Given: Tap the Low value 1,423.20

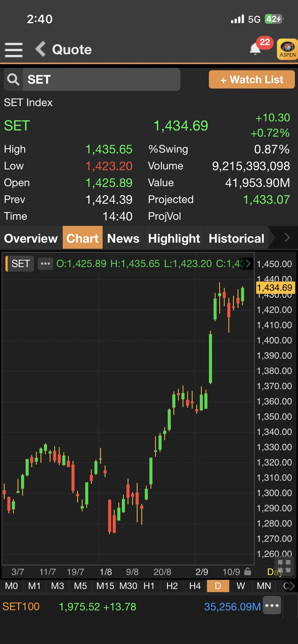Looking at the screenshot, I should pyautogui.click(x=109, y=166).
